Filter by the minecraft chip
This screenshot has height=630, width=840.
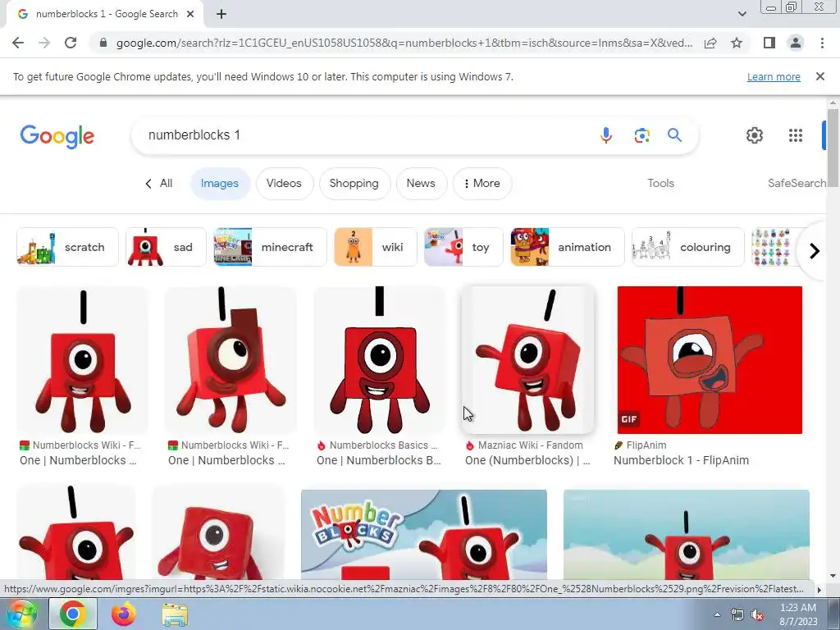(271, 247)
